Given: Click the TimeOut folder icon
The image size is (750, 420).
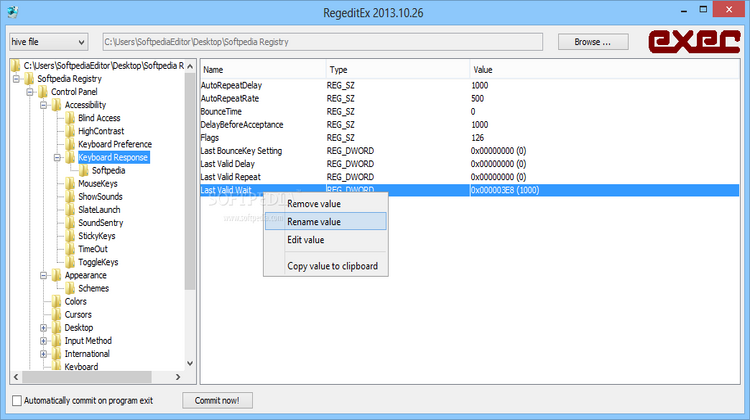Looking at the screenshot, I should (70, 249).
